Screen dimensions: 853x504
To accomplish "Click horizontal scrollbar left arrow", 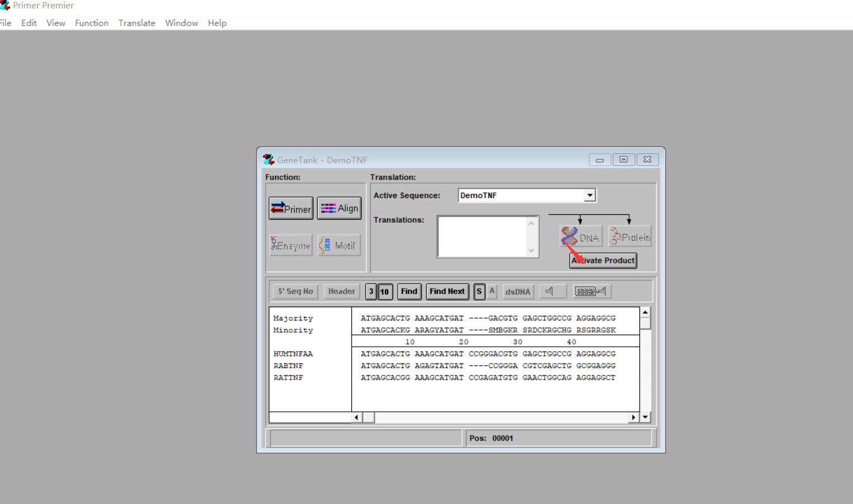I will click(357, 417).
